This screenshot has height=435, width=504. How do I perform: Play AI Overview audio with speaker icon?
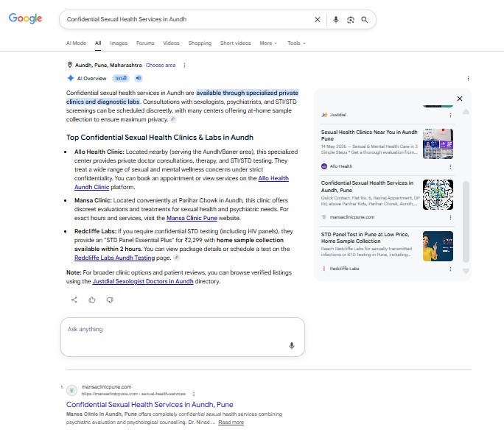(x=139, y=78)
